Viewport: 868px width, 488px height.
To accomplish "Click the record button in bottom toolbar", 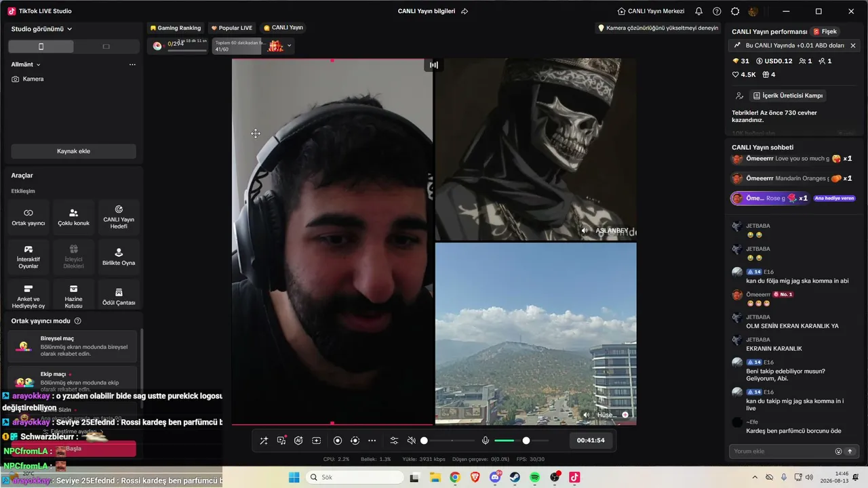I will click(x=338, y=441).
